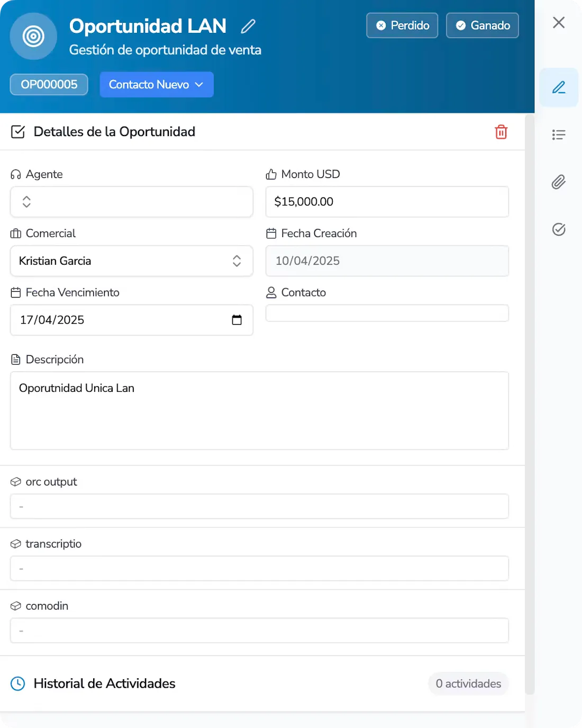Click the orc output field

(259, 507)
